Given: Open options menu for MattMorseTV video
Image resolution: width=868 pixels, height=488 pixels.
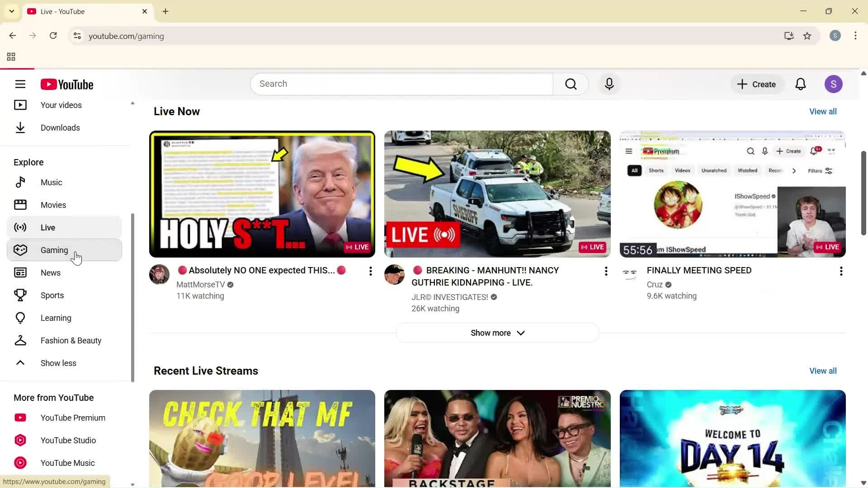Looking at the screenshot, I should (370, 271).
